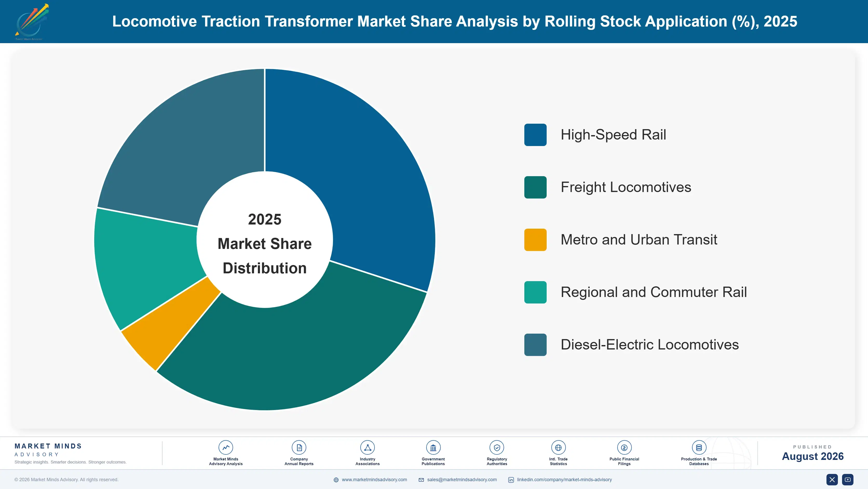
Task: Click the email envelope icon in footer
Action: [421, 480]
